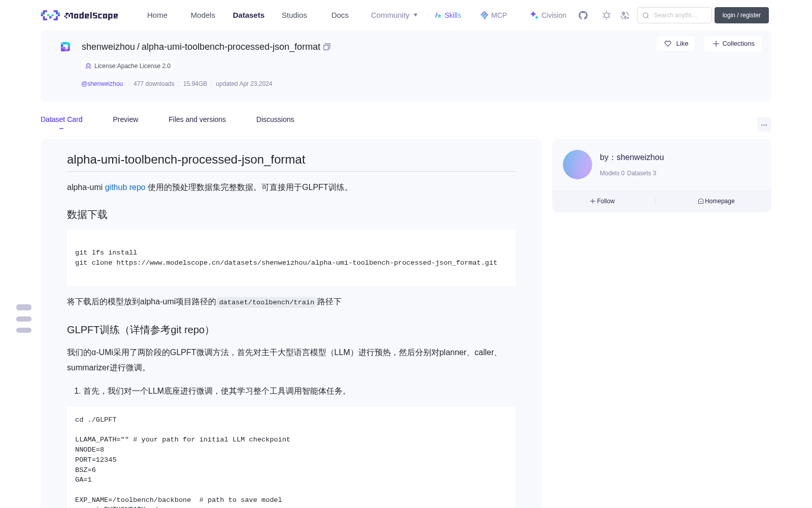Open the Models page

pos(203,15)
